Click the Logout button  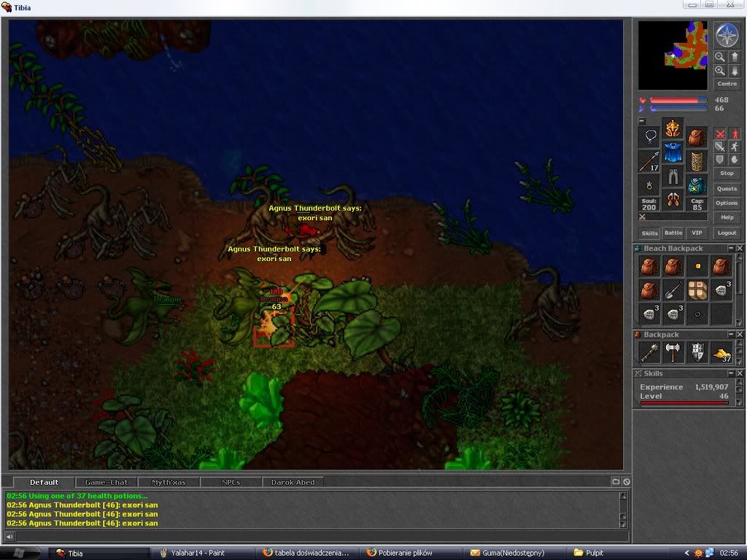coord(727,233)
